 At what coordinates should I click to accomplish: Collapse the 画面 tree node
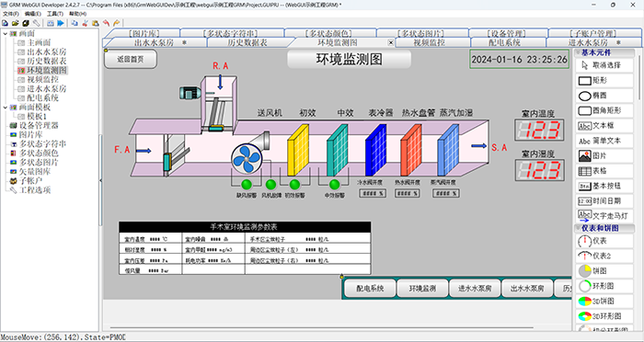tap(5, 34)
